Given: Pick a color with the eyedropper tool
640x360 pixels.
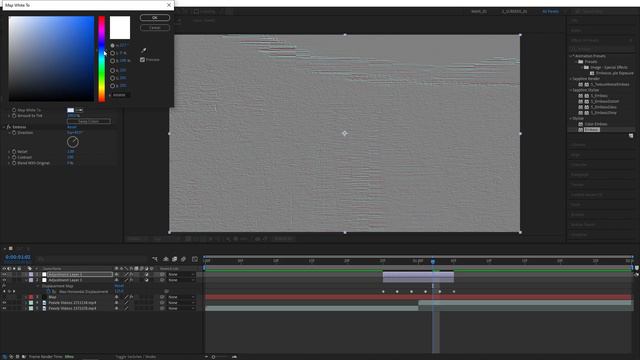Looking at the screenshot, I should click(x=144, y=50).
